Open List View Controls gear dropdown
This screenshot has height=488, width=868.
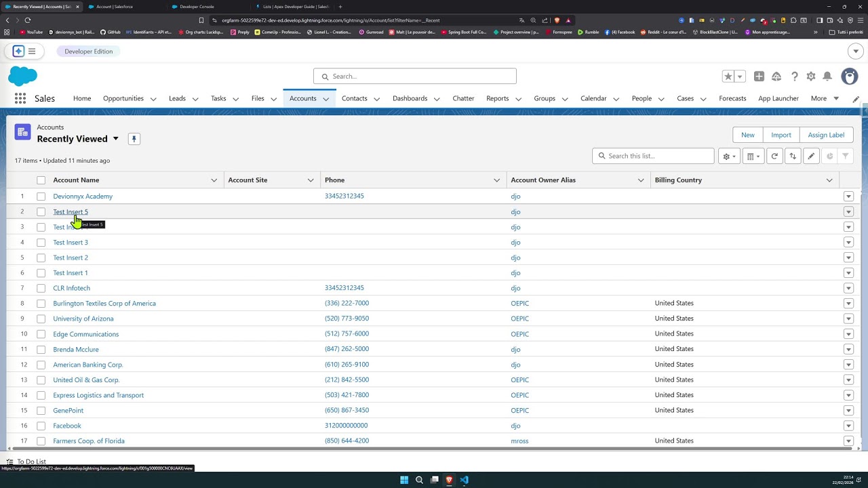tap(729, 156)
